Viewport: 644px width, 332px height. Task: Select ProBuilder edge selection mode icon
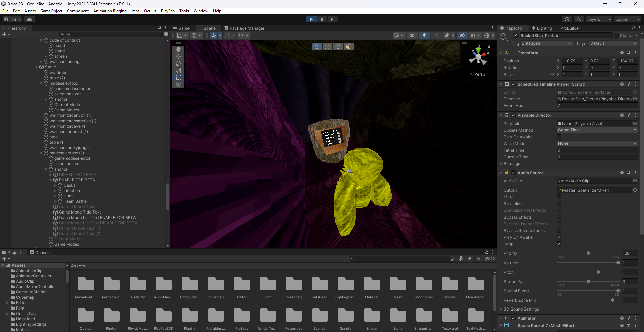338,47
